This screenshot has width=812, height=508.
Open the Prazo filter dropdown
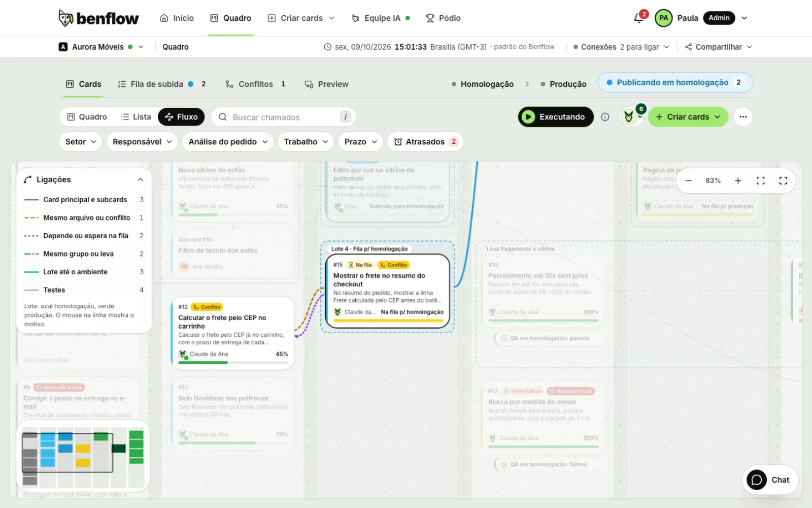click(x=360, y=142)
